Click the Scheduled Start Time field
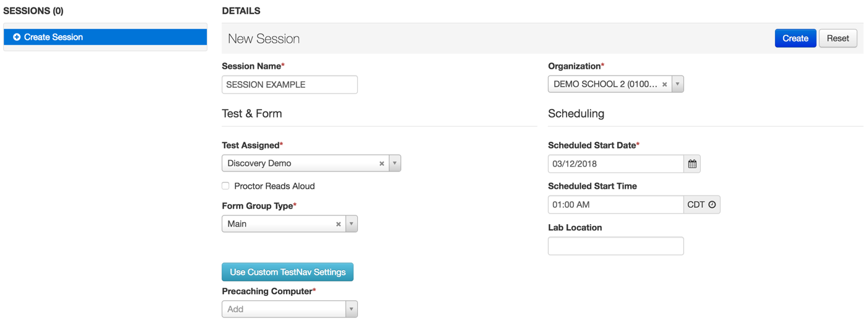Screen dimensions: 868x325 click(x=615, y=205)
